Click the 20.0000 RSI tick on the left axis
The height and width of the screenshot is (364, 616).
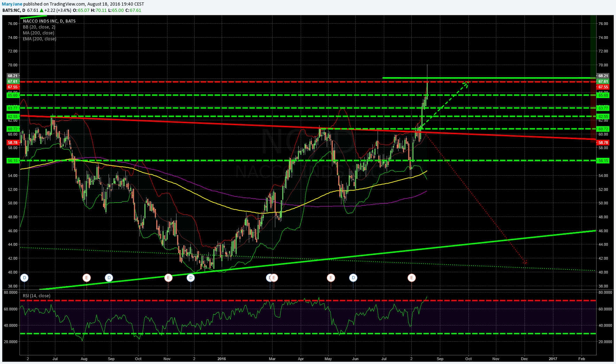pyautogui.click(x=11, y=342)
